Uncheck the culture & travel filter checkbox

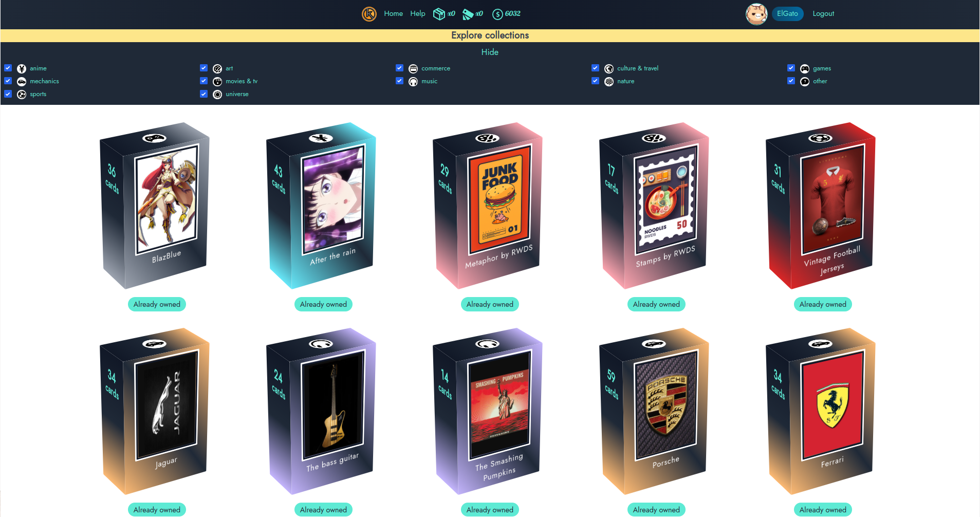pos(595,68)
